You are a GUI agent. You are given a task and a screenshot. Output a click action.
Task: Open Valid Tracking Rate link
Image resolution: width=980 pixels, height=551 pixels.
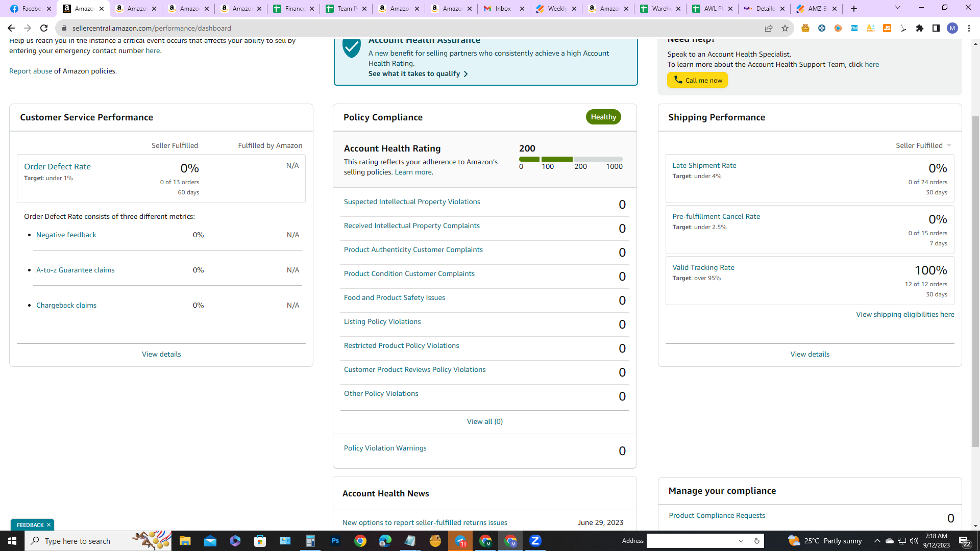coord(703,267)
